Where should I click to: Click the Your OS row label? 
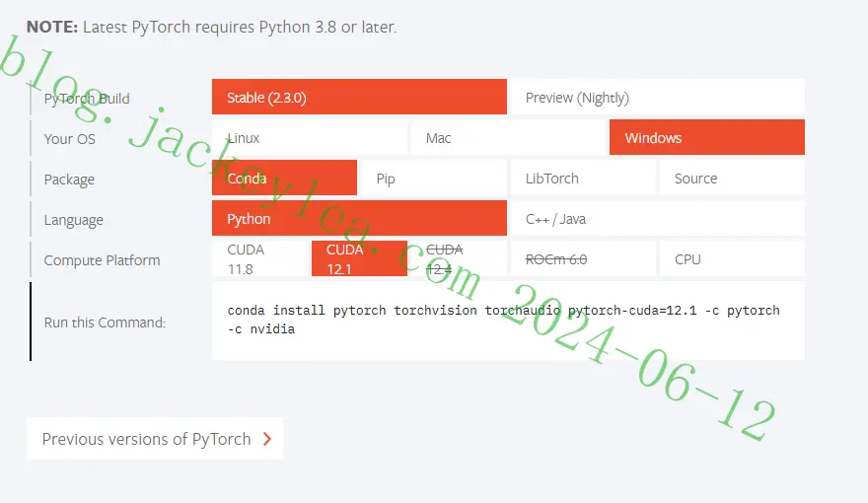click(x=69, y=139)
